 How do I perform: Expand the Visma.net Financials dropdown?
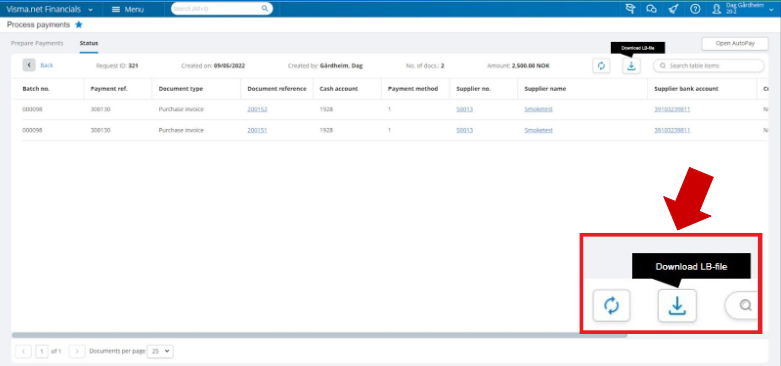90,9
